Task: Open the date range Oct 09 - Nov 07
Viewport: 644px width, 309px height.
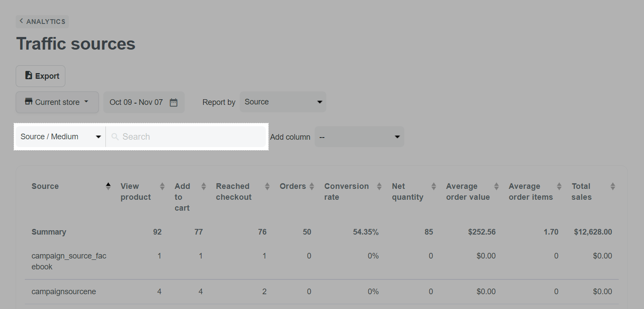Action: pos(144,102)
